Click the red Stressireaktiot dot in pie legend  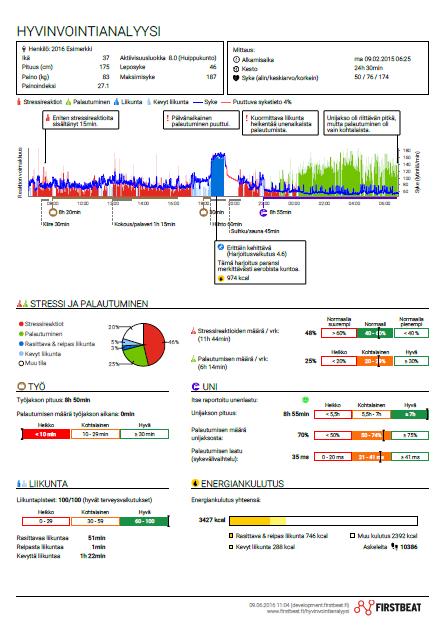point(21,324)
